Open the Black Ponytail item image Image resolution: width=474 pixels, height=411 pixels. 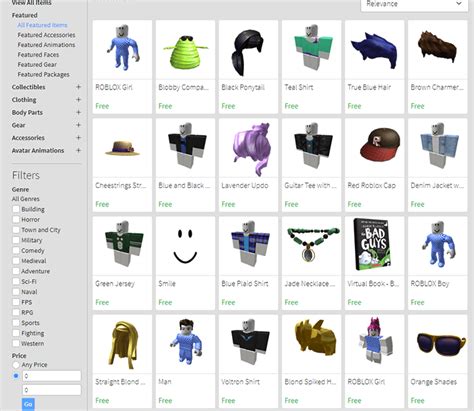pyautogui.click(x=248, y=50)
